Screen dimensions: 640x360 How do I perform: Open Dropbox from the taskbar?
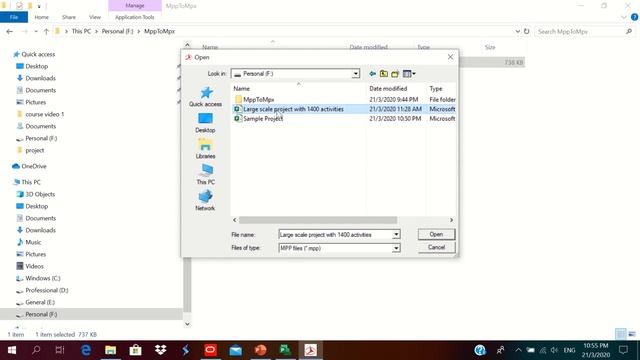click(160, 350)
